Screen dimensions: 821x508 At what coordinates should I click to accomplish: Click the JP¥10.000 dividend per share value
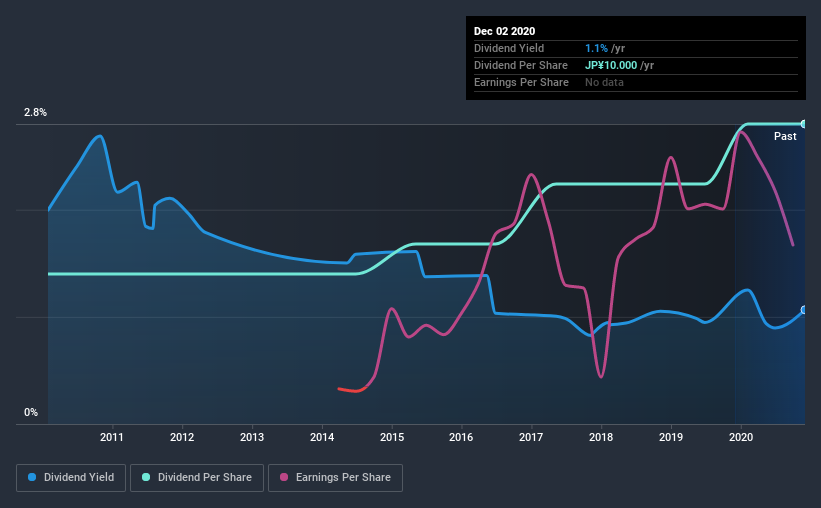[611, 65]
